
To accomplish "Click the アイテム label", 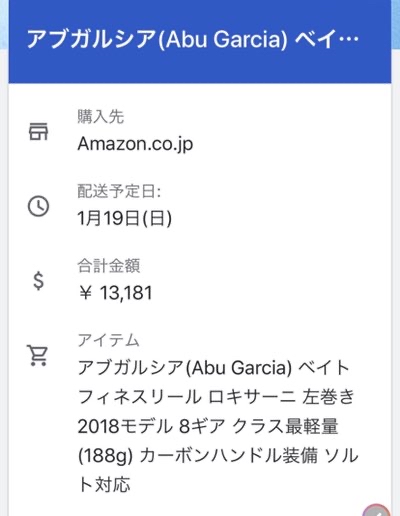I will click(x=109, y=340).
